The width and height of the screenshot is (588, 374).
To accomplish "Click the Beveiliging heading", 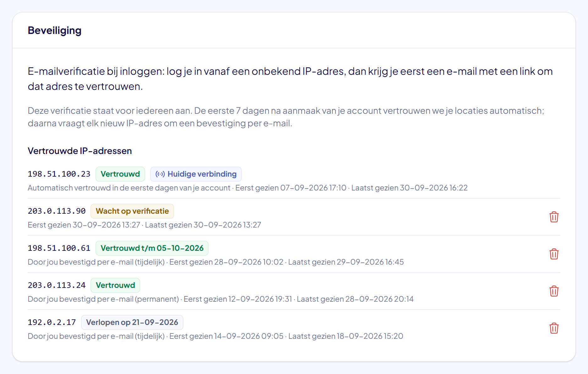I will [55, 30].
